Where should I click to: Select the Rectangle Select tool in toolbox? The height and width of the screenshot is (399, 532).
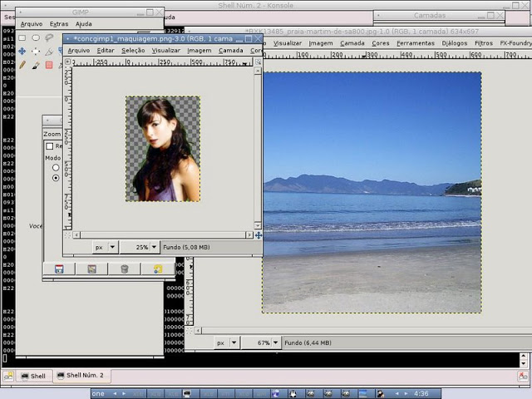pyautogui.click(x=22, y=37)
